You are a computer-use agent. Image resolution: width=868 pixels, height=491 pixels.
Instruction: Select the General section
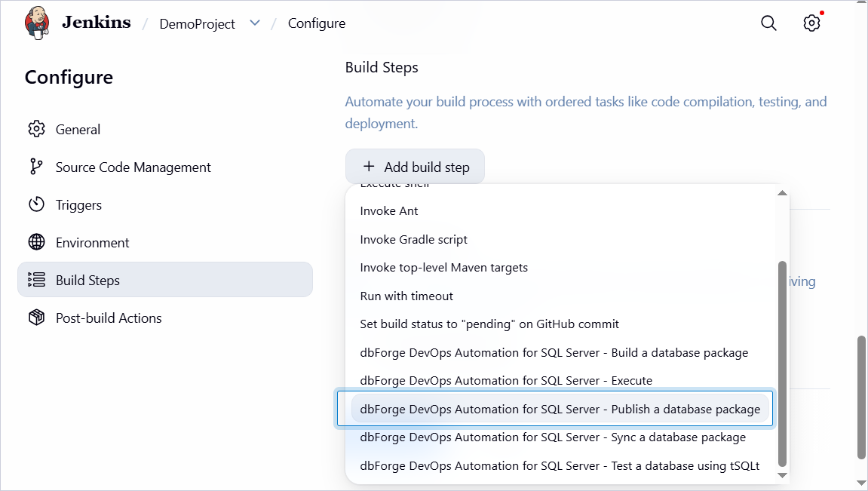coord(165,129)
